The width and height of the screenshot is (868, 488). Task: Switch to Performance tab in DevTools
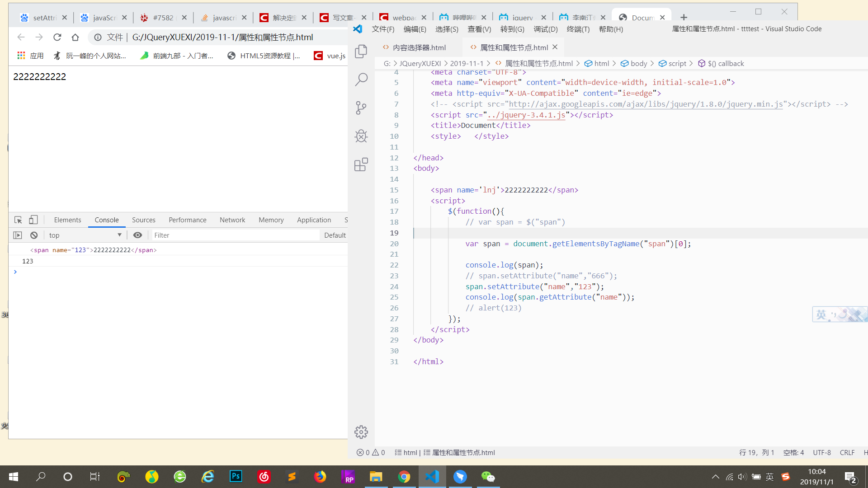pos(187,220)
